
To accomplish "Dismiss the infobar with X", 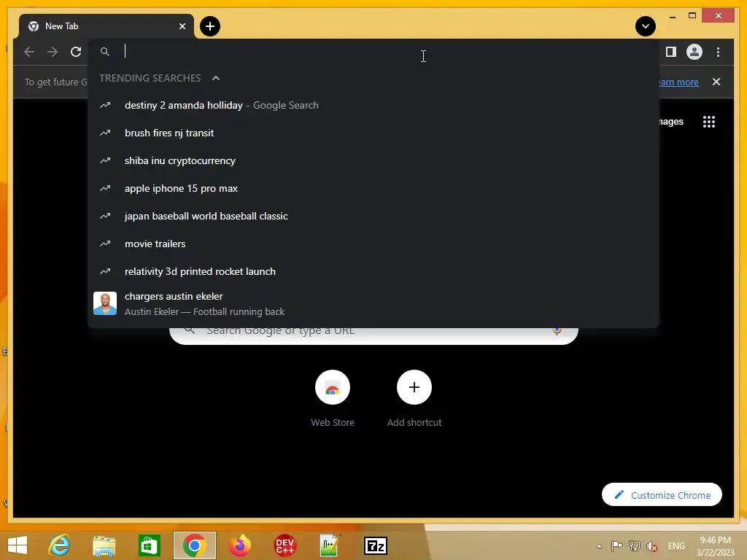I will pyautogui.click(x=716, y=82).
